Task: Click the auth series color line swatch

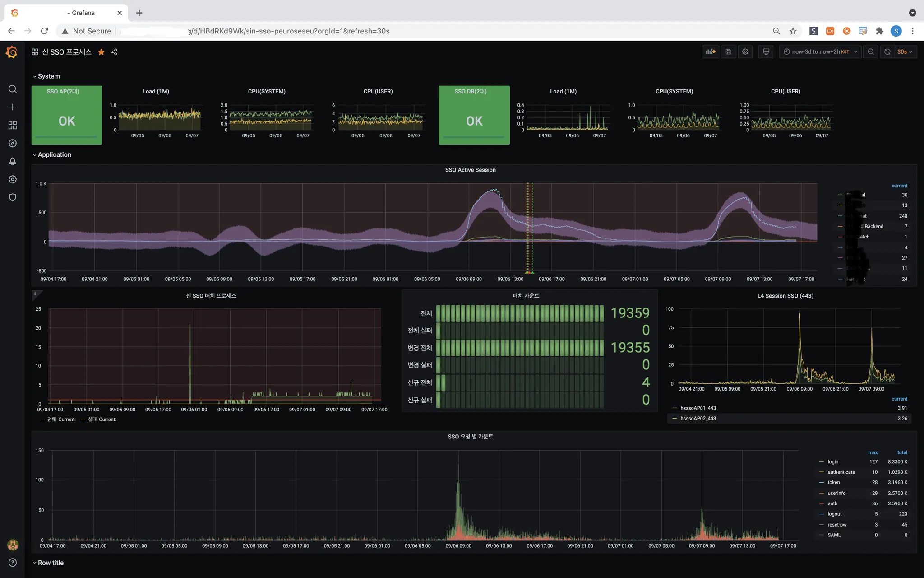Action: pos(822,503)
